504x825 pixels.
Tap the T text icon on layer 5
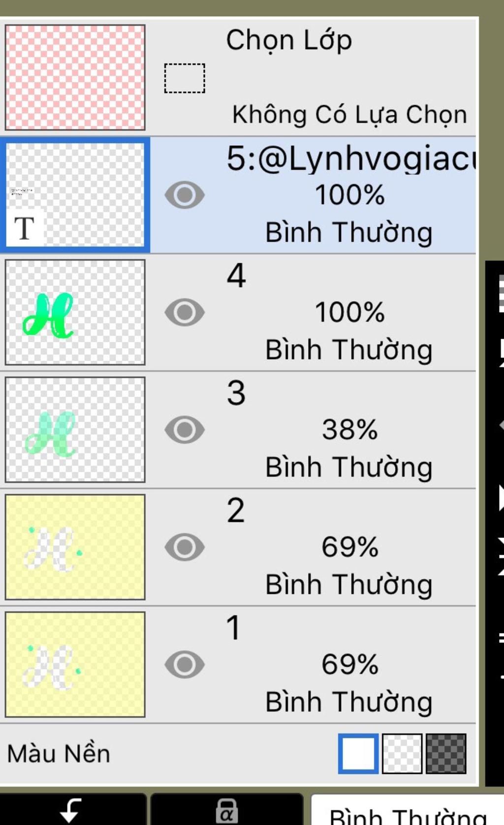point(25,228)
